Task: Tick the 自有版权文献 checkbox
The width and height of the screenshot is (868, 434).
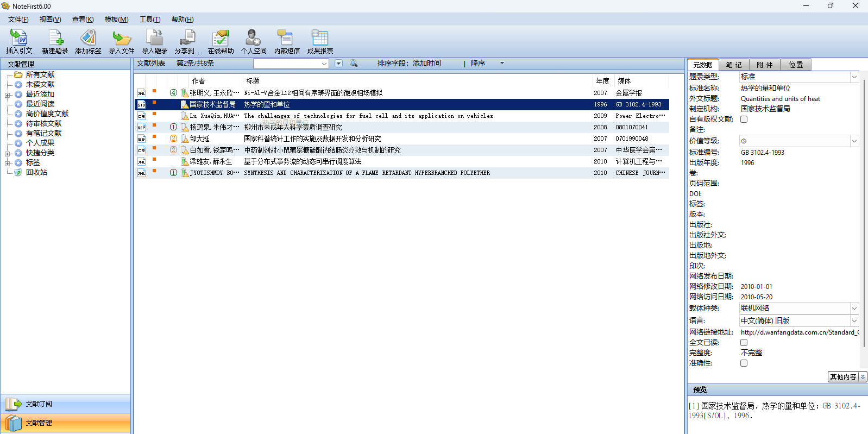Action: point(744,119)
